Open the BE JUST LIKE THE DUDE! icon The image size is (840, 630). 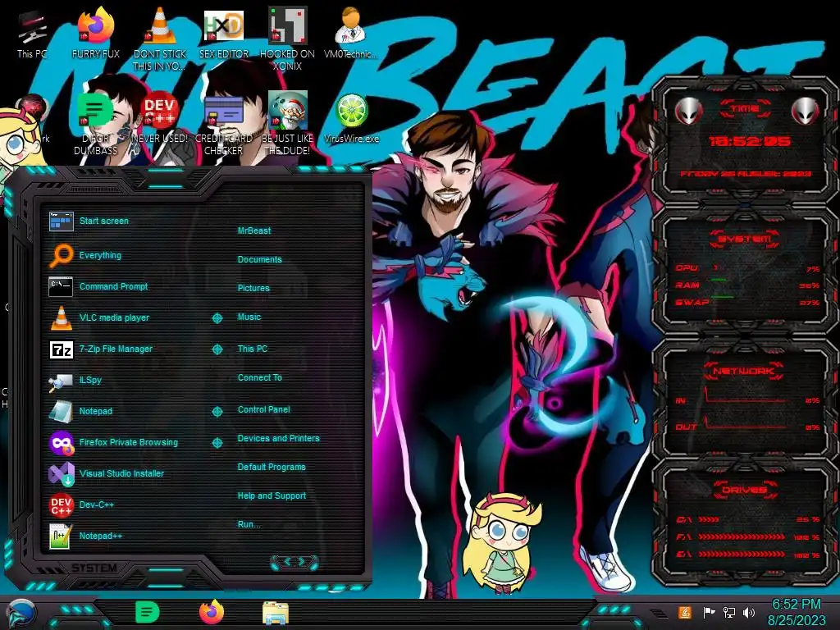point(288,124)
